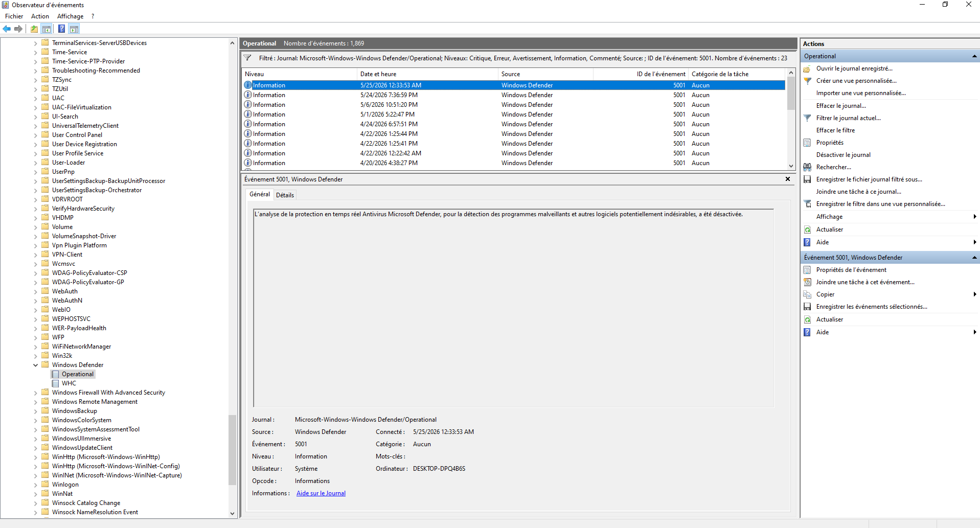Screen dimensions: 980x528
Task: Click the 'Joindre une tâche à cet événement' icon
Action: point(807,282)
